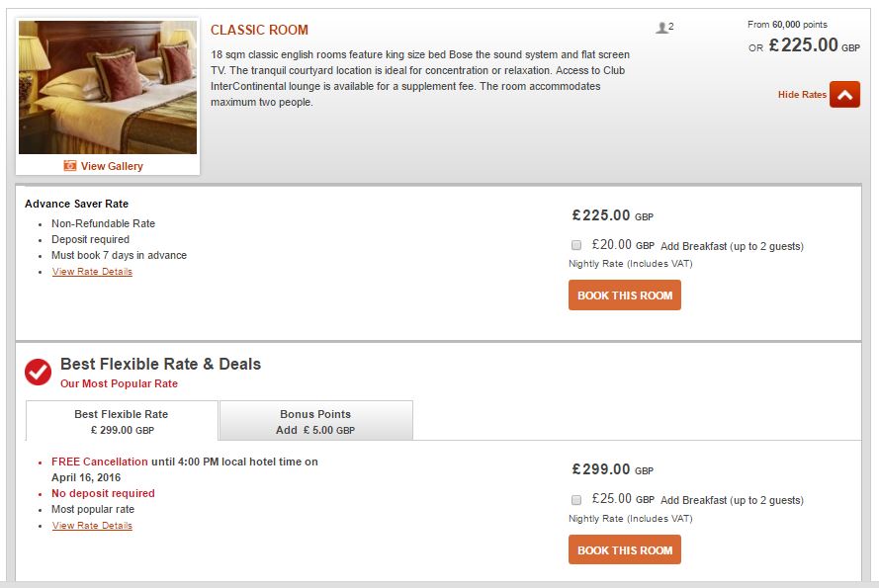The height and width of the screenshot is (588, 879).
Task: Click the red chevron-up Hide Rates icon
Action: pyautogui.click(x=844, y=95)
